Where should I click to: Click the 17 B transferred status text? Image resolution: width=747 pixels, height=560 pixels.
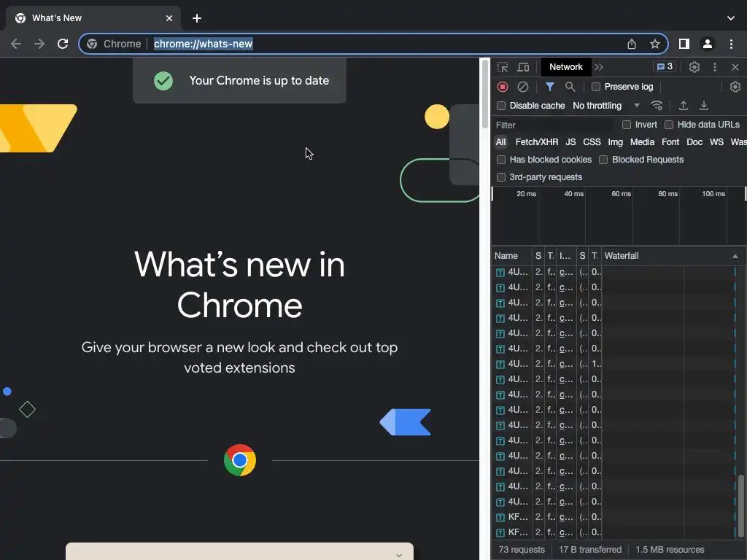tap(590, 550)
